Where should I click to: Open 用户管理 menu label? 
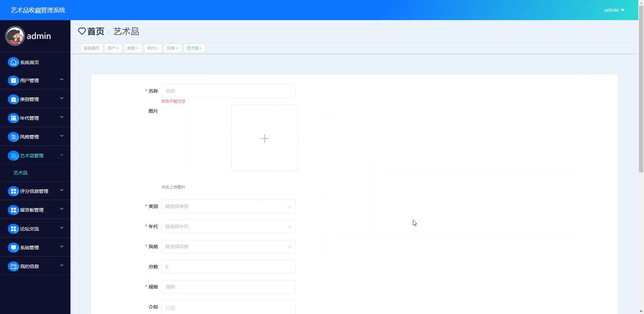tap(30, 81)
